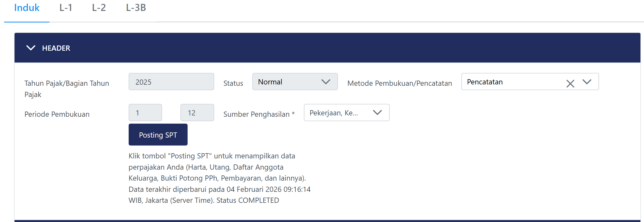
Task: Collapse the HEADER section chevron
Action: point(31,48)
